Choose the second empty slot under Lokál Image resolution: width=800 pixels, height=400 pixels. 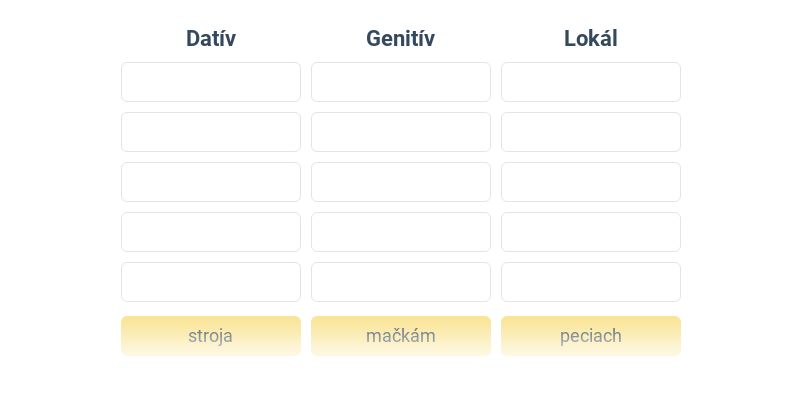(x=591, y=132)
